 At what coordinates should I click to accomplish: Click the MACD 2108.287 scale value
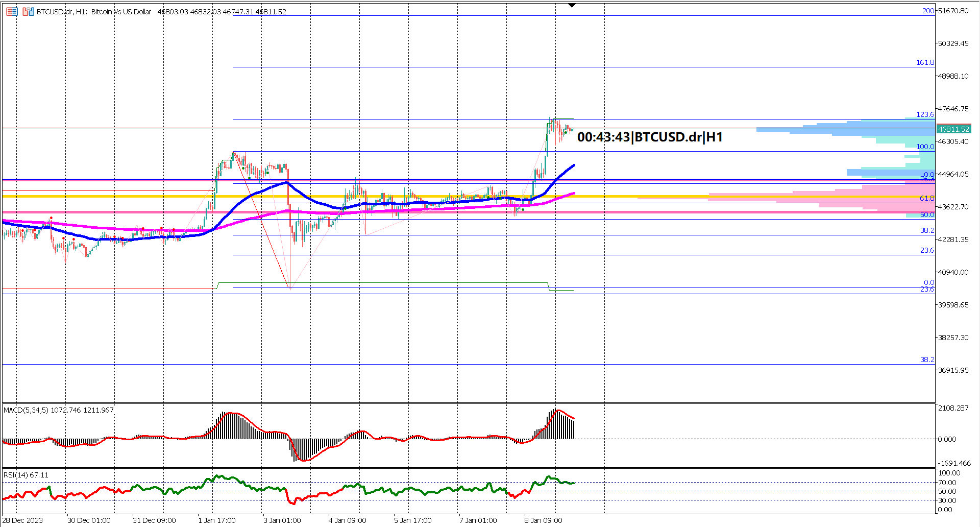[x=953, y=408]
